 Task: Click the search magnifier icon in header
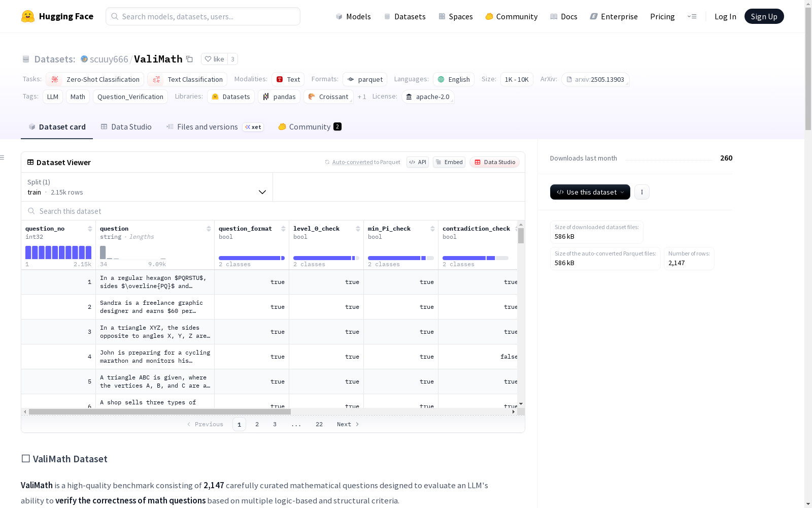click(x=115, y=16)
